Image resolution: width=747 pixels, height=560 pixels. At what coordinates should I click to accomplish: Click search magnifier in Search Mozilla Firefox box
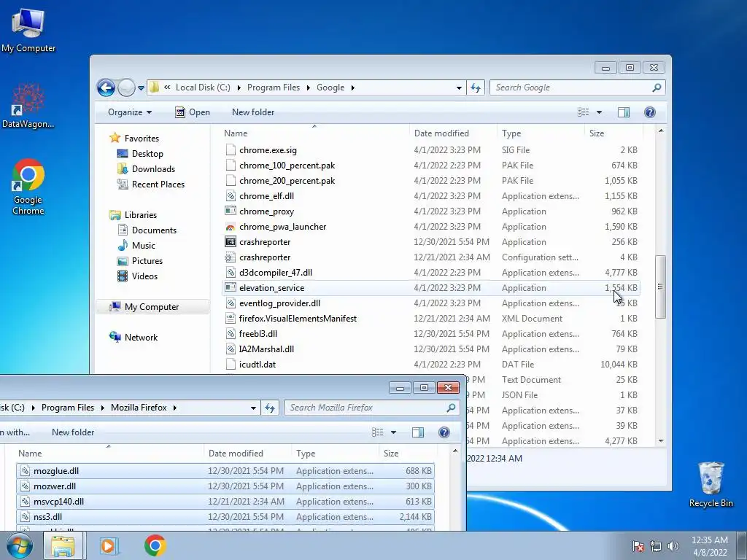(451, 408)
